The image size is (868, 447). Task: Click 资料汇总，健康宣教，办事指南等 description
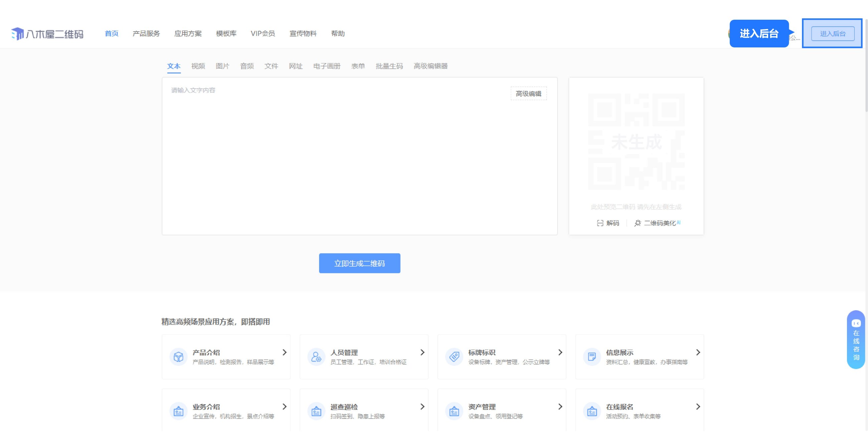point(646,362)
